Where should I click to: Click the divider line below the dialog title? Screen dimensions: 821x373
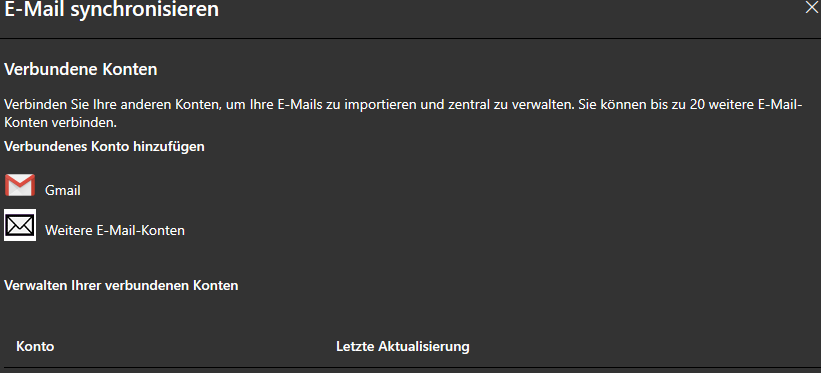click(x=410, y=38)
